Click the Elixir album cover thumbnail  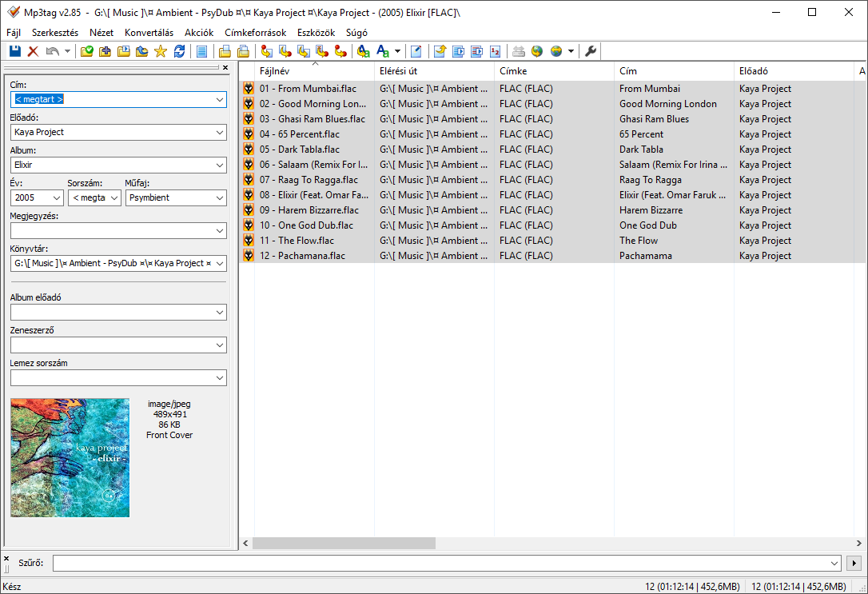tap(70, 458)
